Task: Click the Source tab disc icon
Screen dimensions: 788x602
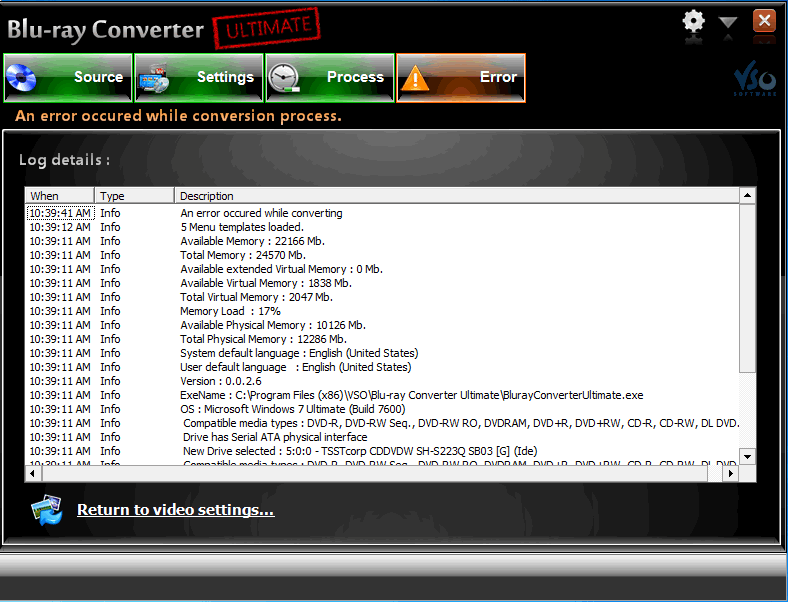Action: click(x=21, y=78)
